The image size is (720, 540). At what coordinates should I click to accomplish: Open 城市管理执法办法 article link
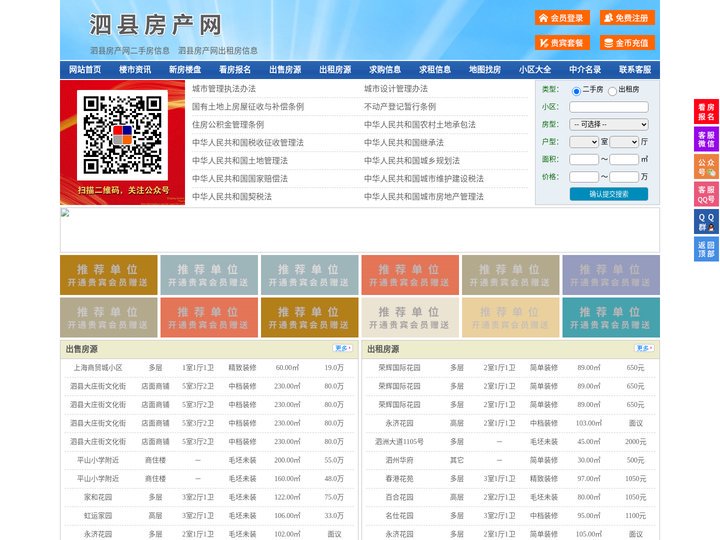click(224, 89)
